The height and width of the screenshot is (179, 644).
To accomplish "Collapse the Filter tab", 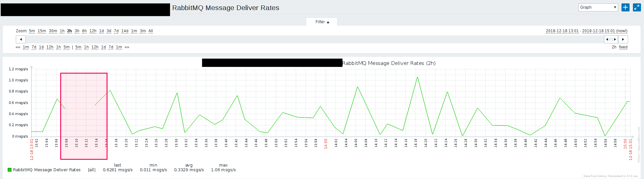I will click(322, 22).
